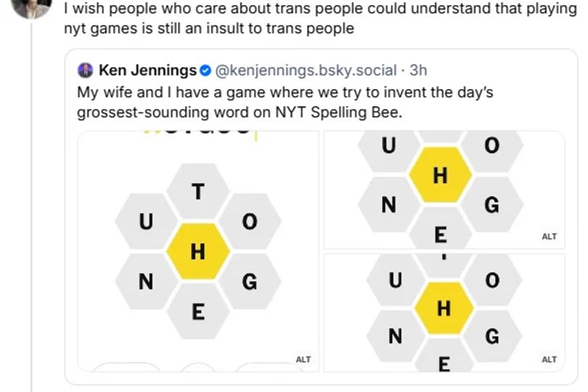This screenshot has height=392, width=588.
Task: Click the yellow center H hexagon in left image
Action: coord(198,251)
